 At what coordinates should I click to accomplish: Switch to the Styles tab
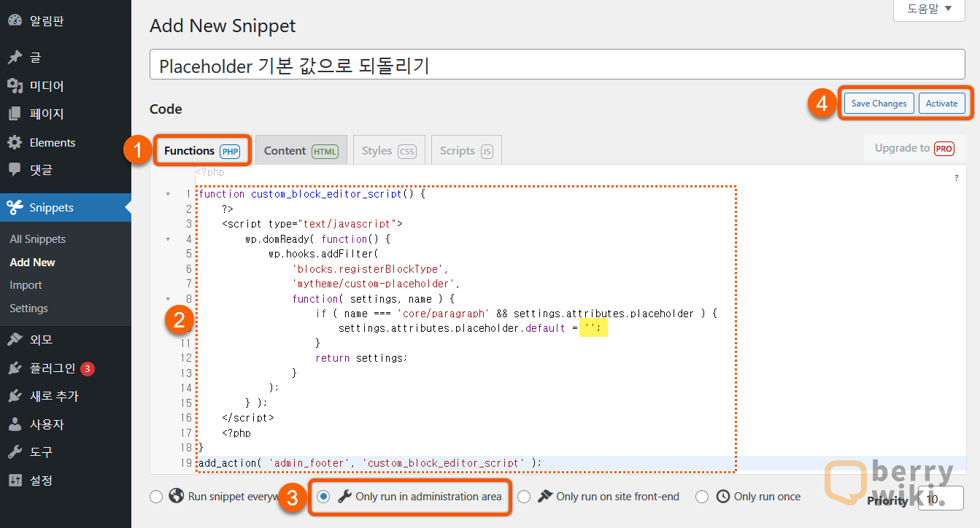389,150
